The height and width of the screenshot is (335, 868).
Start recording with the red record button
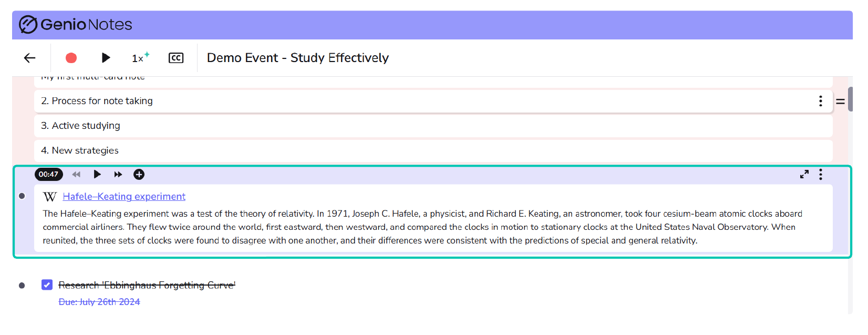71,58
